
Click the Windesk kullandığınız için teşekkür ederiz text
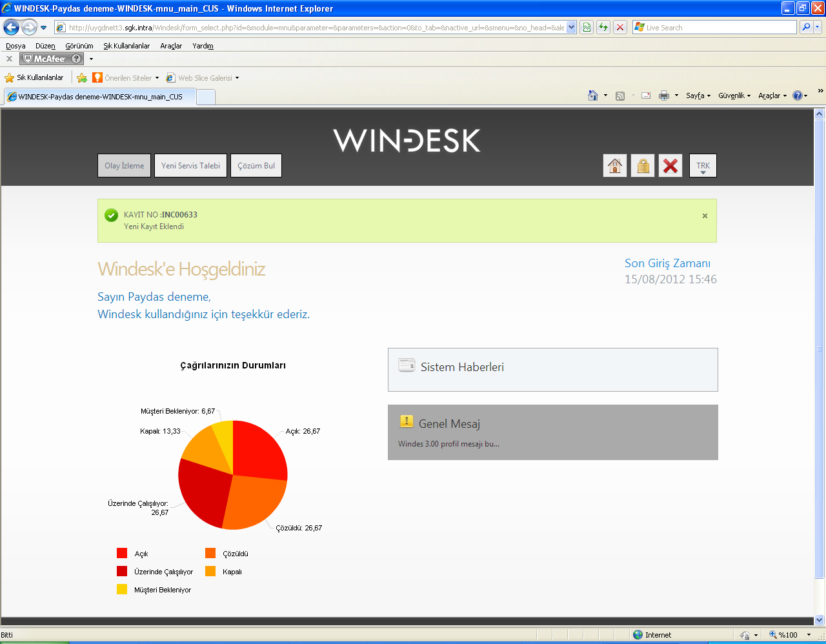pos(203,314)
